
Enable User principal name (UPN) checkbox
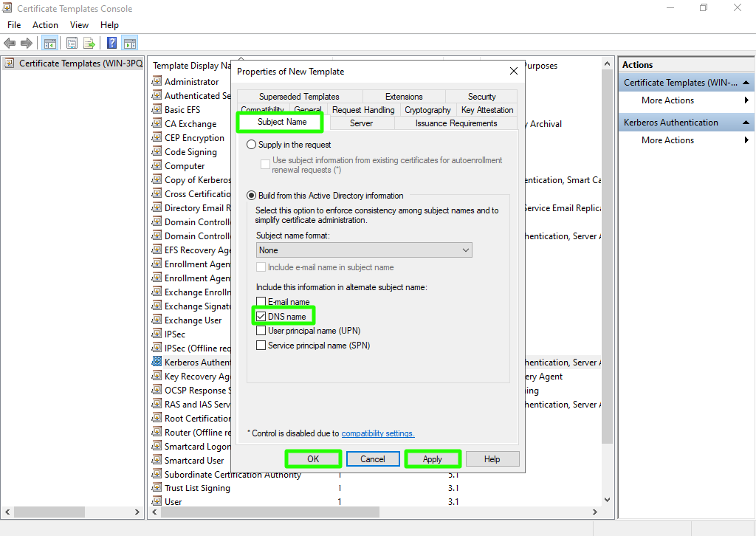261,331
